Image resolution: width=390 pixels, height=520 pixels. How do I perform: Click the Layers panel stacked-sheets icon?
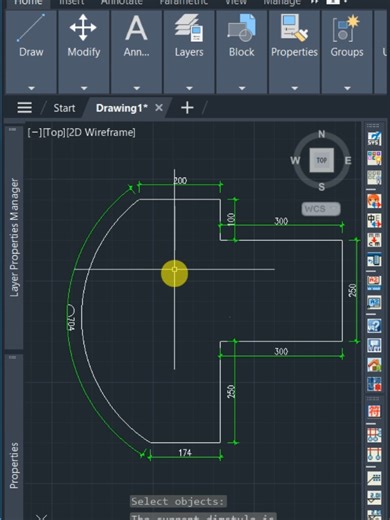[189, 28]
